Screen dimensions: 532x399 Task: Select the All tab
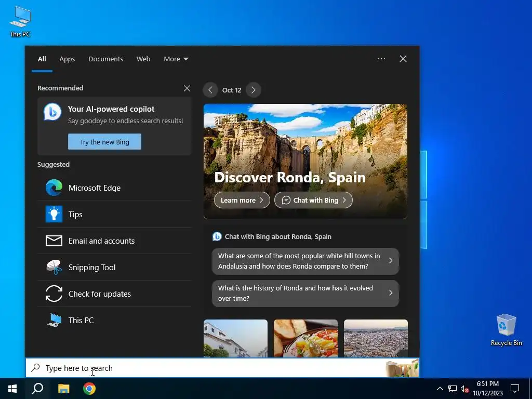tap(42, 59)
